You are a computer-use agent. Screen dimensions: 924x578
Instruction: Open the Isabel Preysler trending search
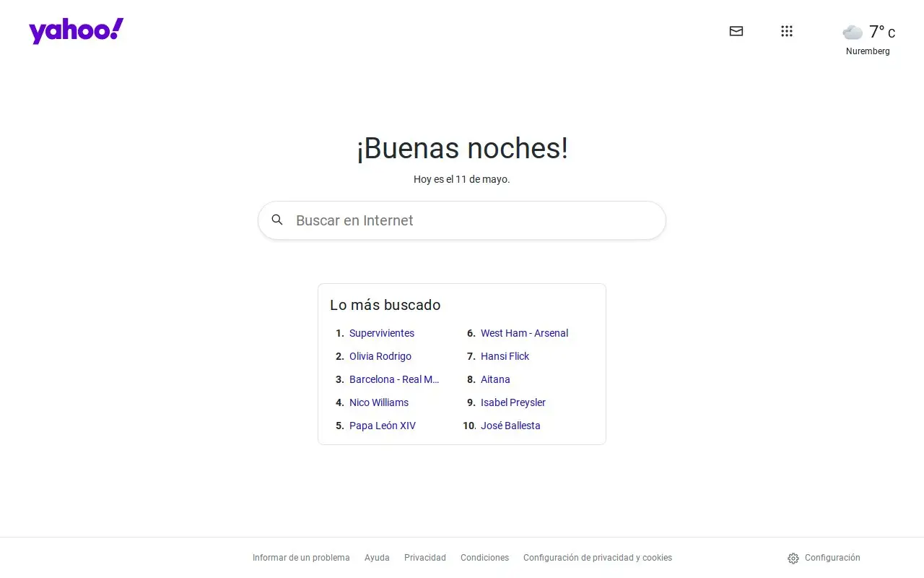pyautogui.click(x=513, y=402)
